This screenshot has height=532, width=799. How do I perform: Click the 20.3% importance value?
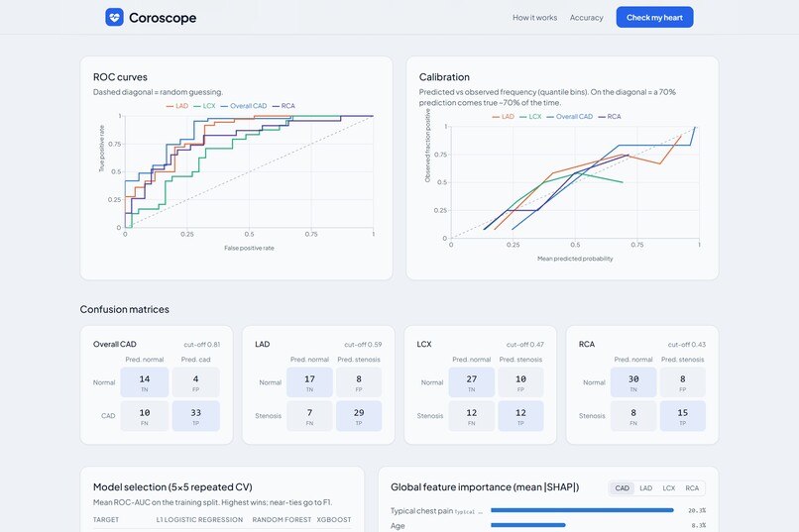point(697,510)
